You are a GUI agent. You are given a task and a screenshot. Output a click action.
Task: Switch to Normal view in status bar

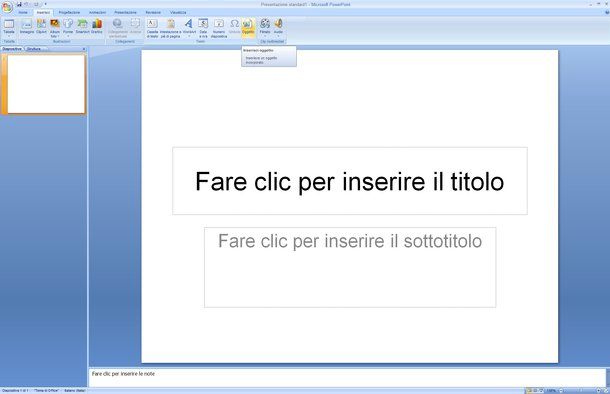529,390
